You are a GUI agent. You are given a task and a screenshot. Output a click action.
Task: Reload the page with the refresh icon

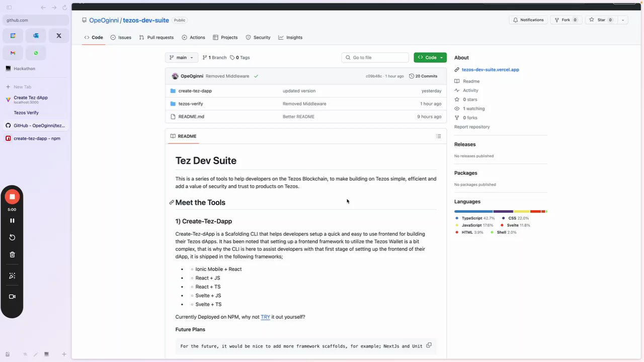click(64, 8)
